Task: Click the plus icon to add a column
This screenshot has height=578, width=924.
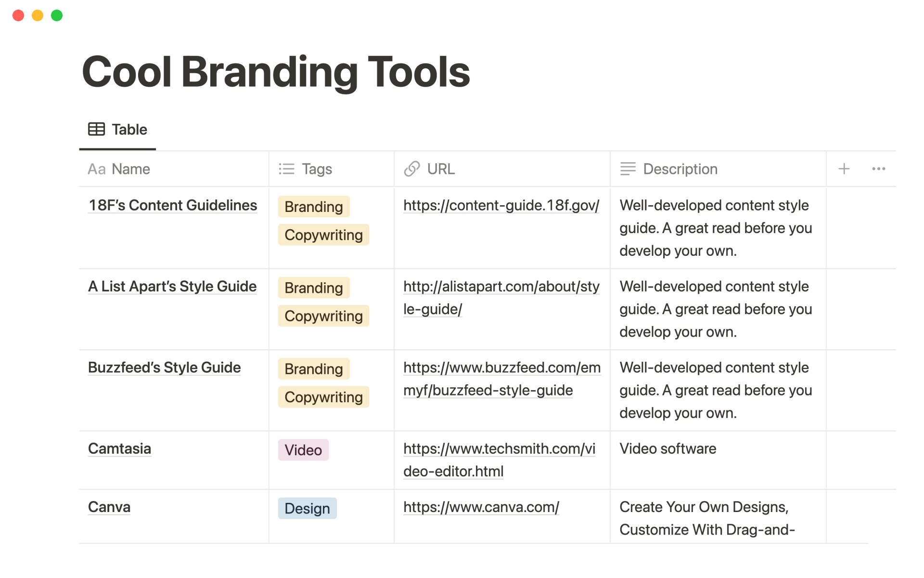Action: coord(844,169)
